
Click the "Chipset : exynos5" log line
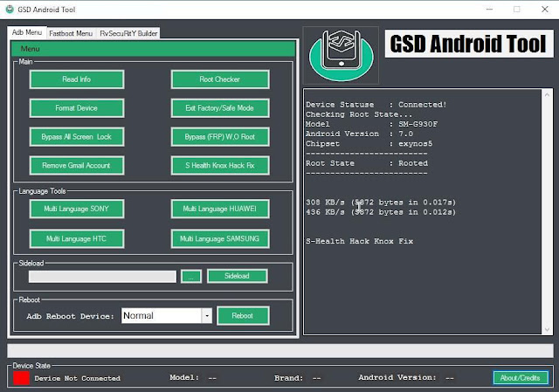tap(369, 144)
